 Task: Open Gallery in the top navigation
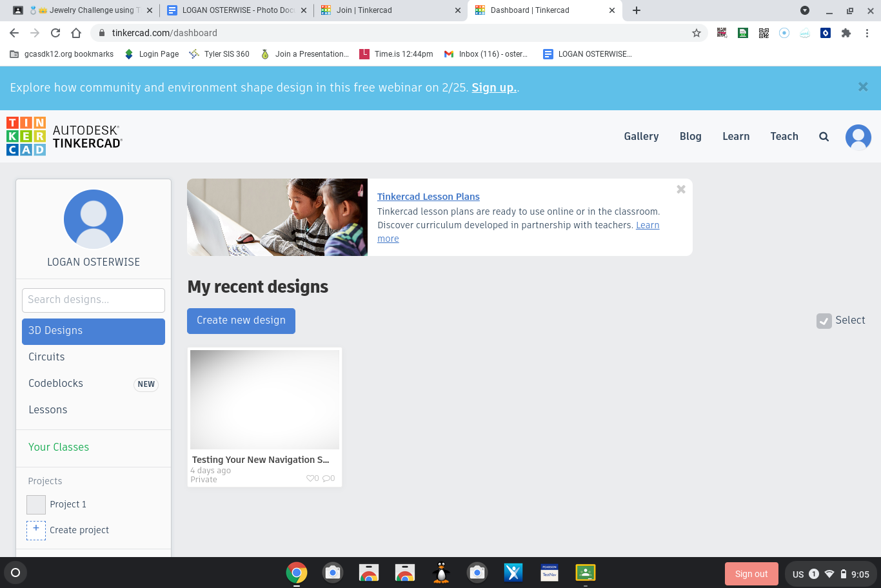(641, 137)
